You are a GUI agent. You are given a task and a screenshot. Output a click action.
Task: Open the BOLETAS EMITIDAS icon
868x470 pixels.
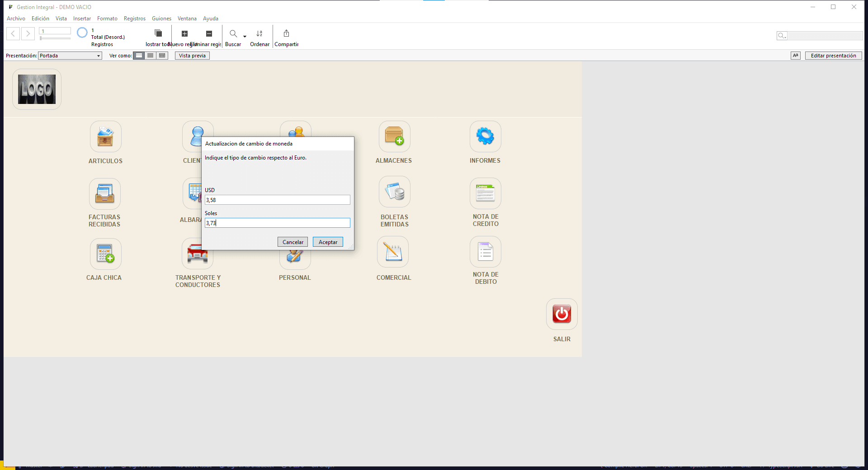tap(394, 192)
